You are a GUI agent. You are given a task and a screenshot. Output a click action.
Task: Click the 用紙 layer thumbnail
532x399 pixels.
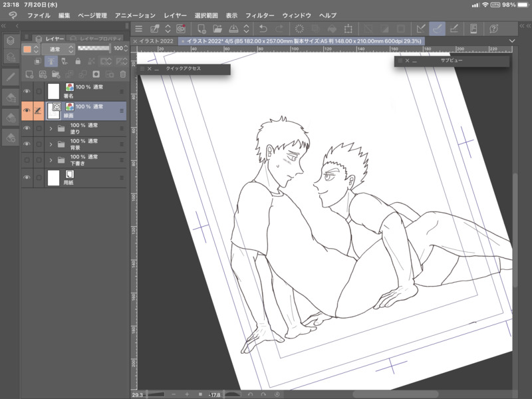(x=53, y=178)
